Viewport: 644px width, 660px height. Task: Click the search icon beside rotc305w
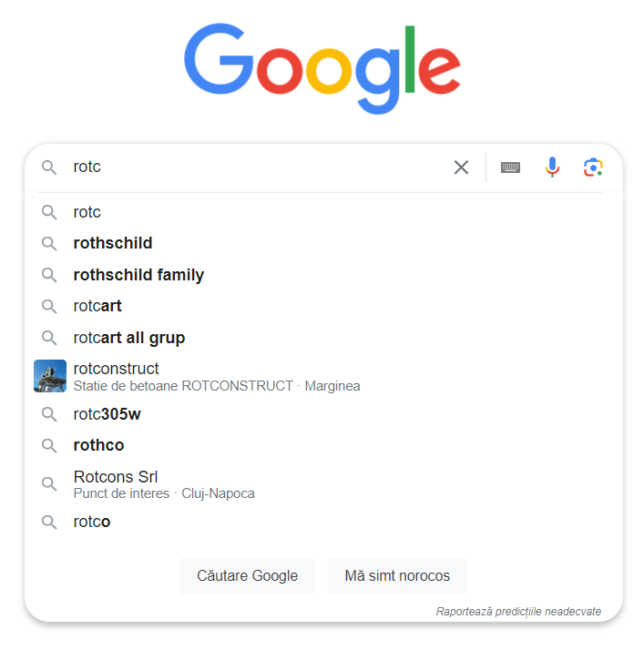coord(49,414)
